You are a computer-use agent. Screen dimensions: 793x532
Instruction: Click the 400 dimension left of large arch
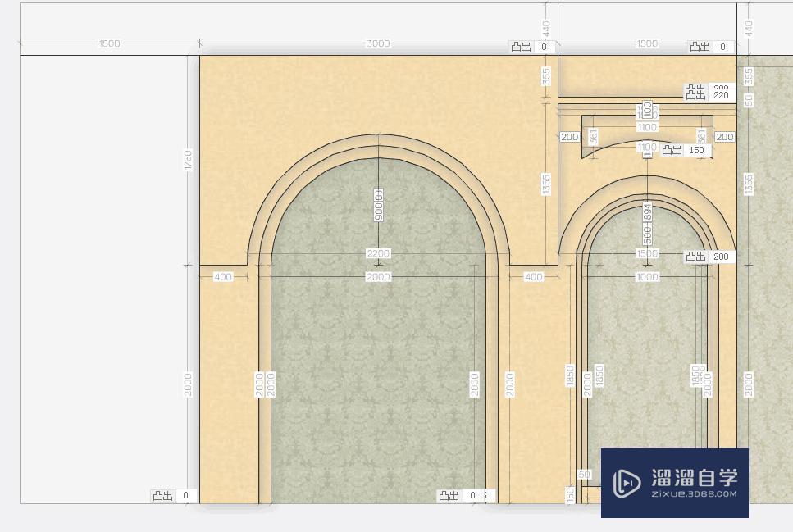click(223, 277)
